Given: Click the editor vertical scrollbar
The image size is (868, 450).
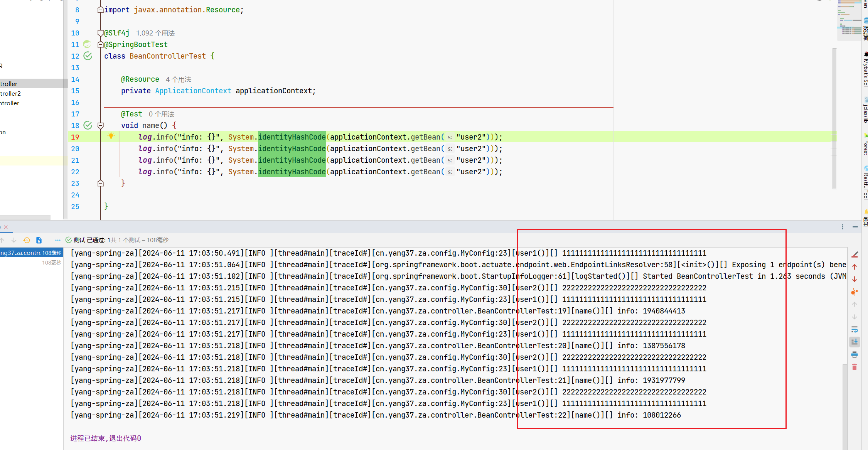Looking at the screenshot, I should [x=835, y=118].
